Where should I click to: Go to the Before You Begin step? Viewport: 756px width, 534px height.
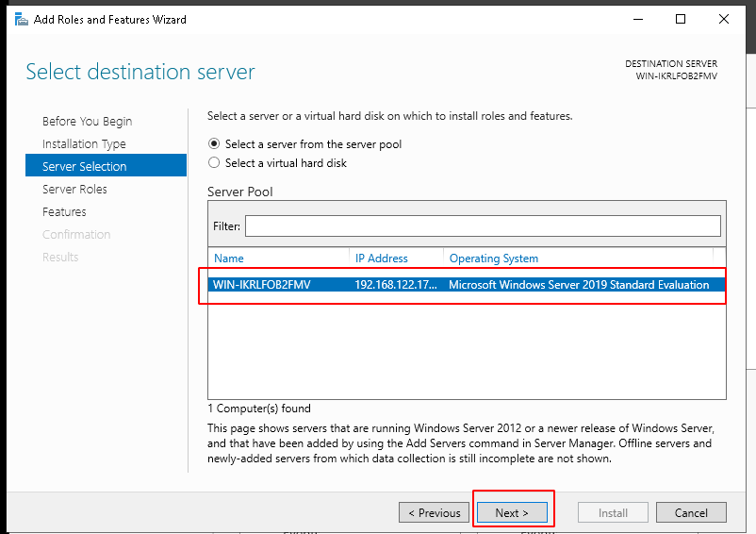88,121
